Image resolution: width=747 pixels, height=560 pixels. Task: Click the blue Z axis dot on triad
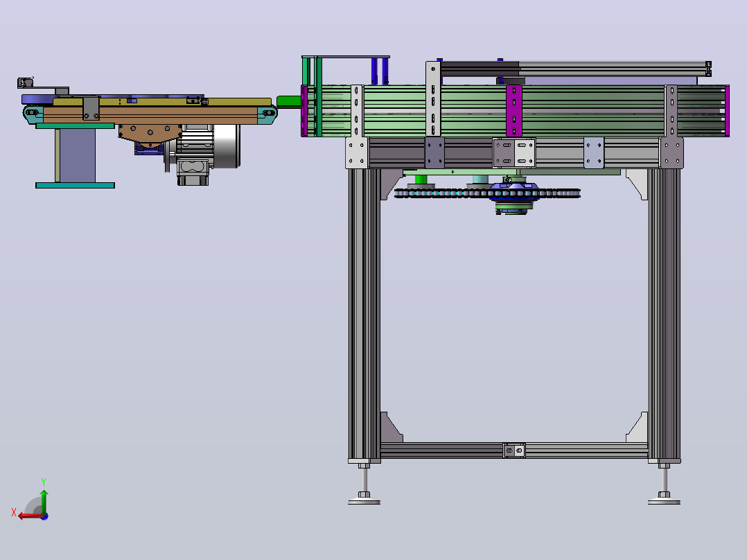(44, 516)
